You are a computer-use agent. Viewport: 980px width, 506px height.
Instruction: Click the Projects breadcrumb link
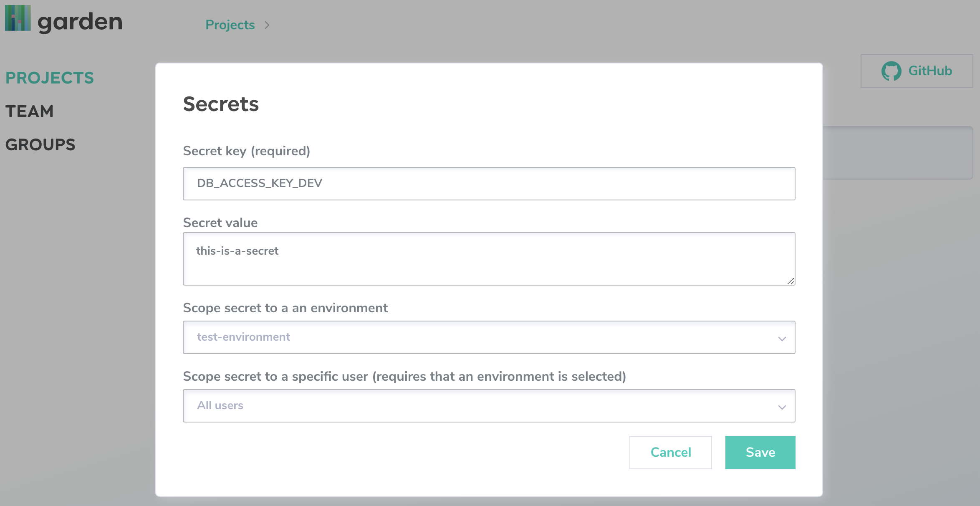[x=230, y=25]
